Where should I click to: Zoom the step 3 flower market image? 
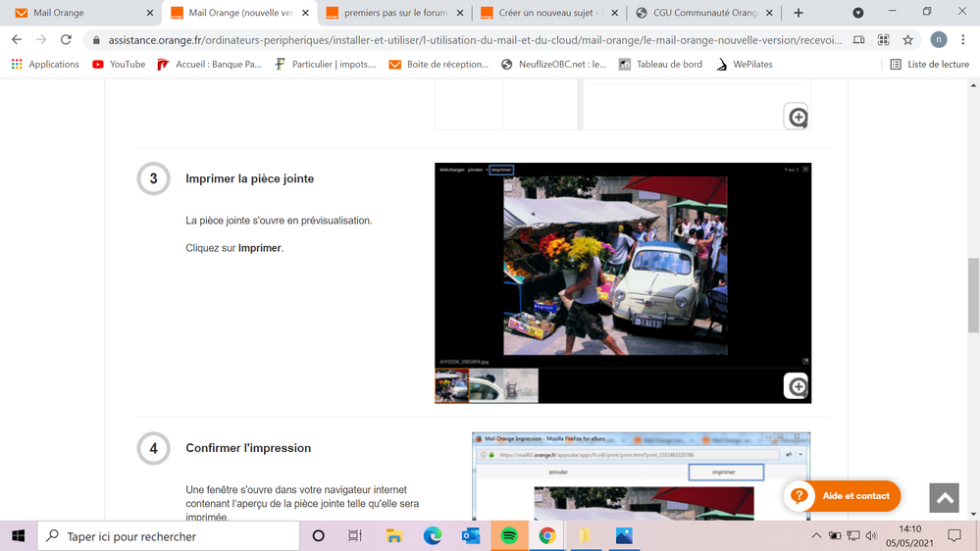(797, 386)
